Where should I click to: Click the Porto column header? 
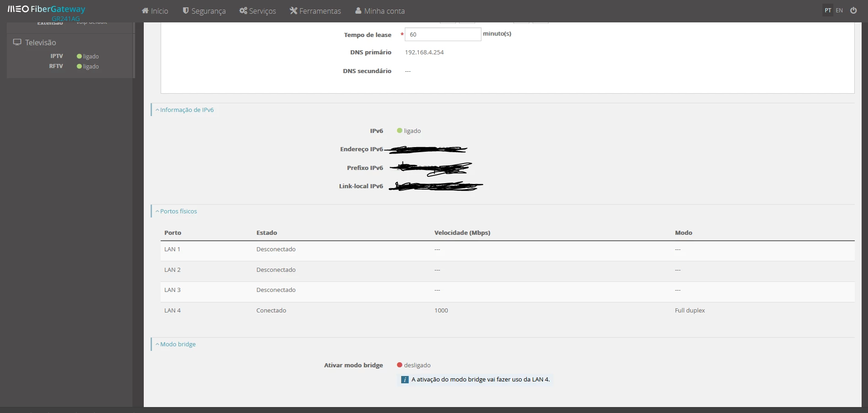tap(173, 233)
